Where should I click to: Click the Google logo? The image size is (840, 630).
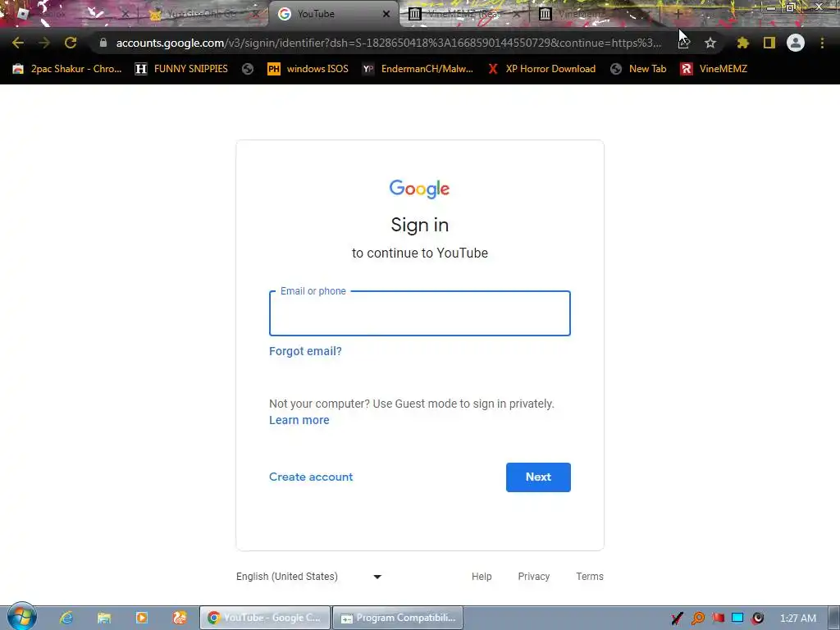[x=419, y=189]
